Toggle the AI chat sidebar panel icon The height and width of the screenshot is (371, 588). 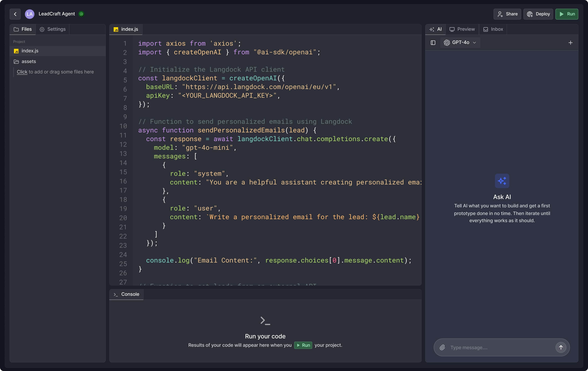(433, 43)
